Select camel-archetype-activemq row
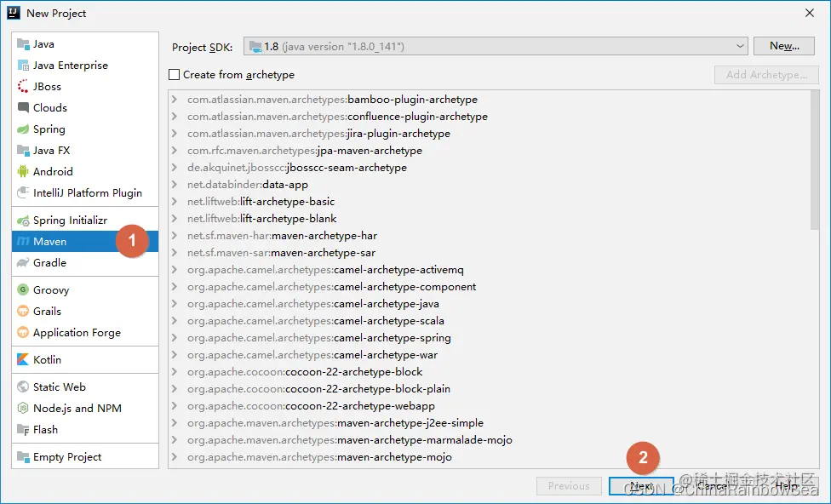This screenshot has height=504, width=831. pos(490,269)
